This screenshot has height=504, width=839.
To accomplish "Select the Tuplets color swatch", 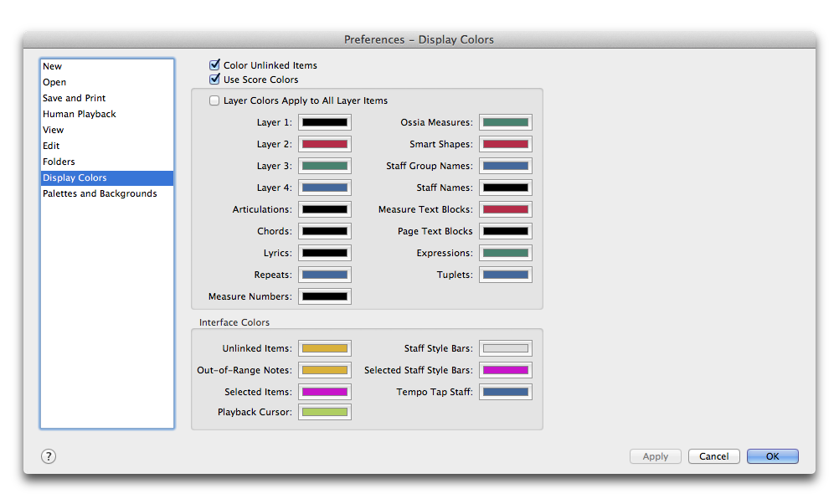I will 506,275.
